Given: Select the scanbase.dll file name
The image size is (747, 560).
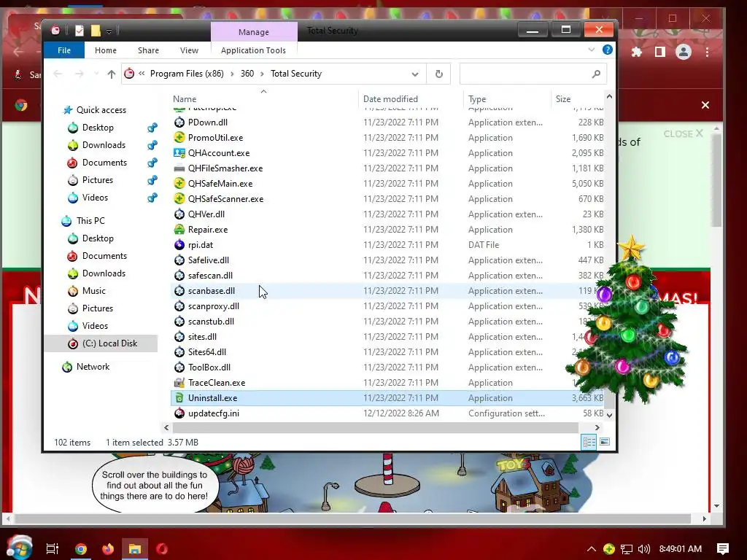Looking at the screenshot, I should point(211,291).
